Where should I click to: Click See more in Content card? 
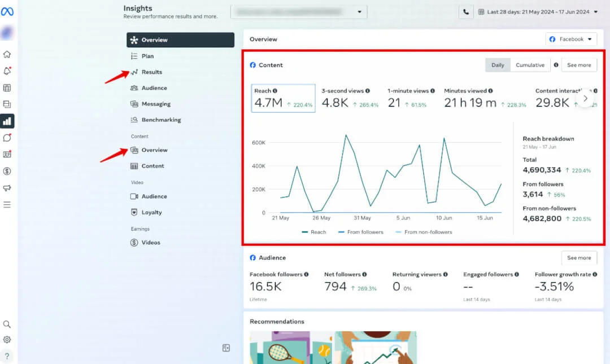[579, 65]
